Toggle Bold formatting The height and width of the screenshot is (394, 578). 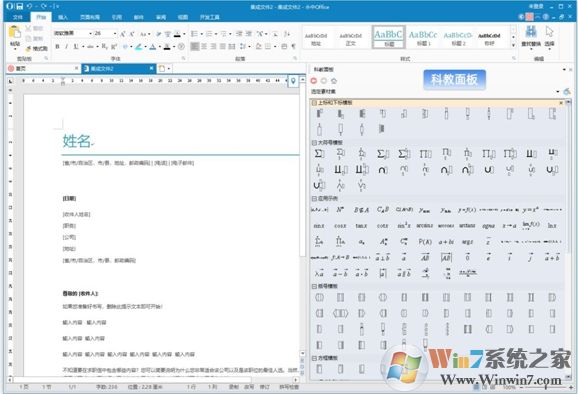57,47
